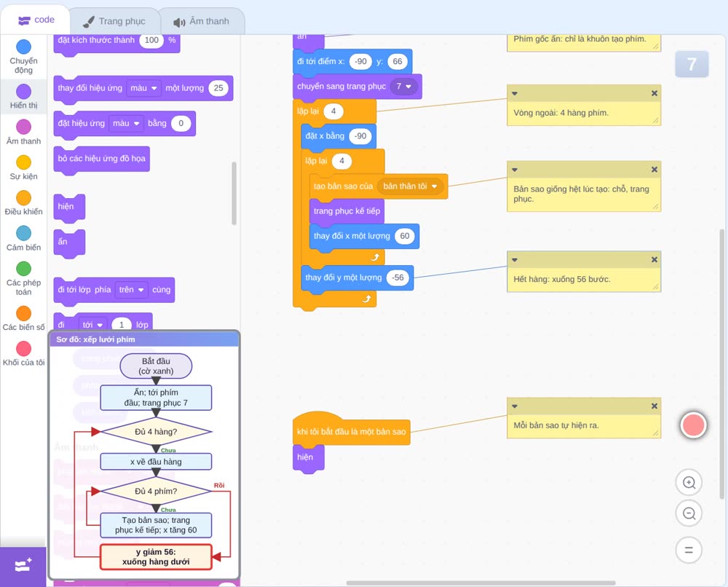
Task: Click the 'bỏ các hiệu ứng đồ họa' block
Action: [x=101, y=159]
